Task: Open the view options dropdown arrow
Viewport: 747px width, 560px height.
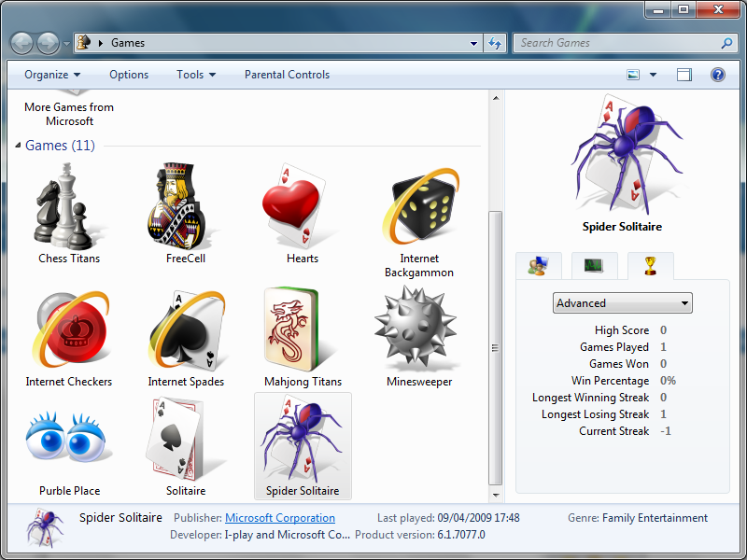Action: pyautogui.click(x=653, y=75)
